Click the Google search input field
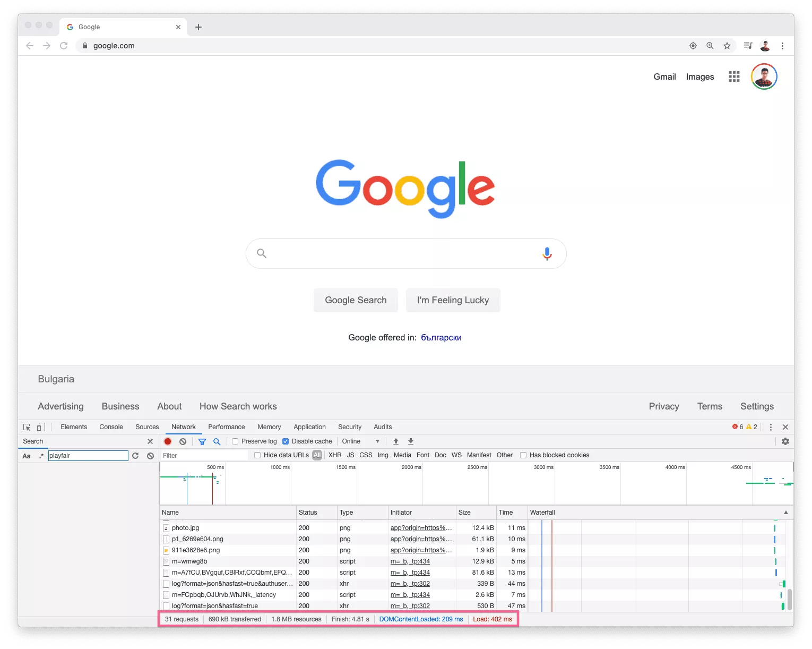 click(406, 254)
